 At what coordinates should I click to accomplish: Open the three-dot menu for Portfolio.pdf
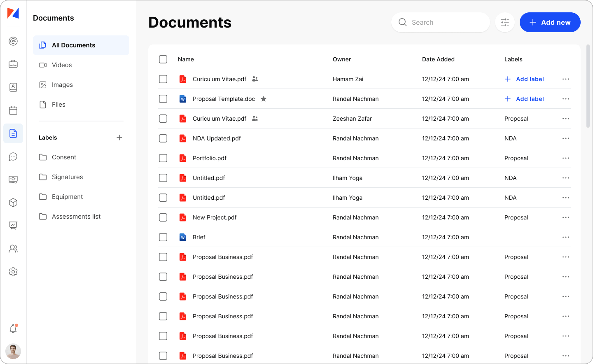point(565,158)
